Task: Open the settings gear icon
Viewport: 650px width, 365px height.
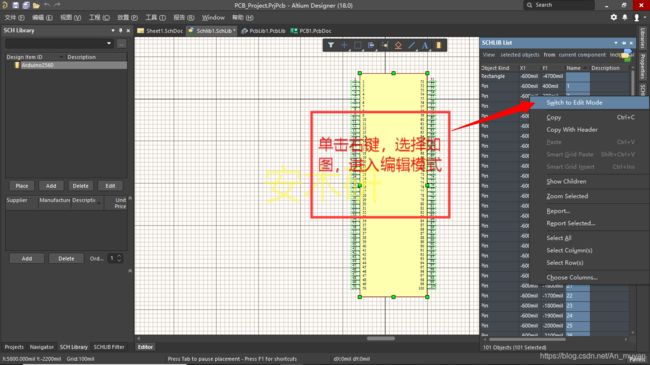Action: click(x=614, y=17)
